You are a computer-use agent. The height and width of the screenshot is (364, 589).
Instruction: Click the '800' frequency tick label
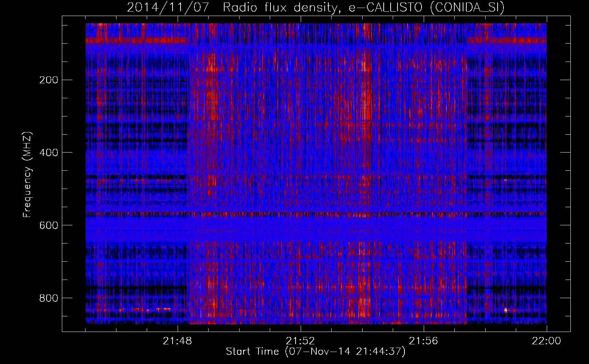point(49,298)
